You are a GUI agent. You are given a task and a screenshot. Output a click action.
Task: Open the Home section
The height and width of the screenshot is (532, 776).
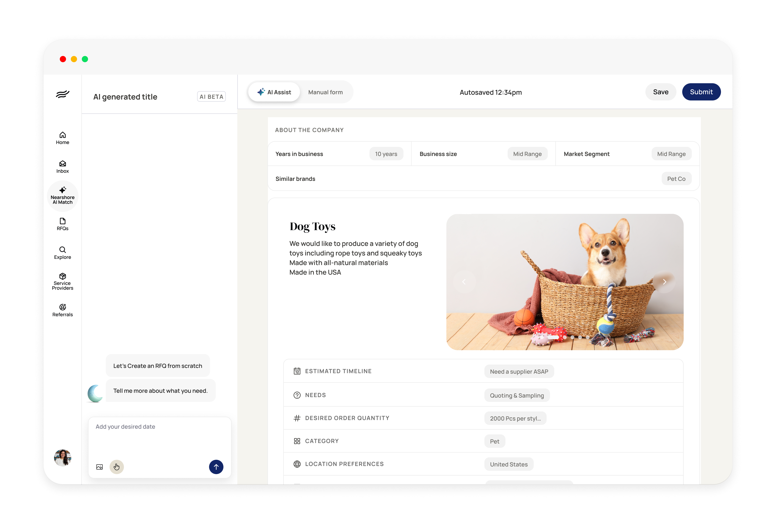click(62, 138)
